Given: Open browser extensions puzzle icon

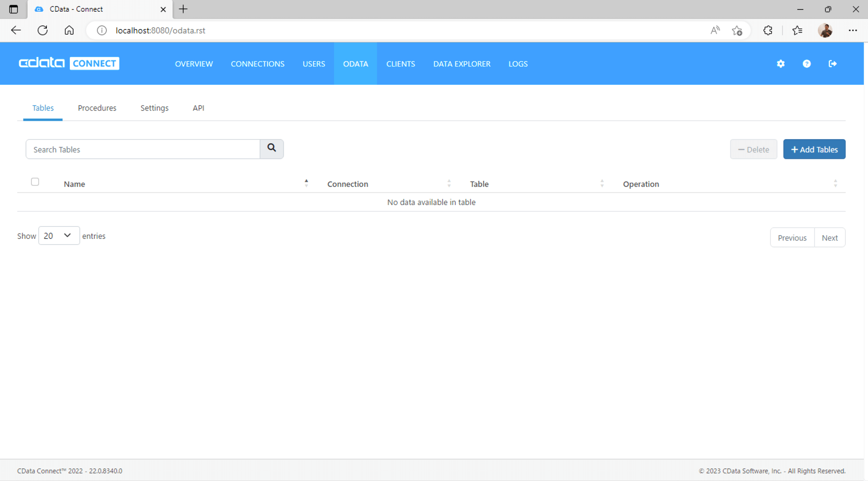Looking at the screenshot, I should point(768,30).
